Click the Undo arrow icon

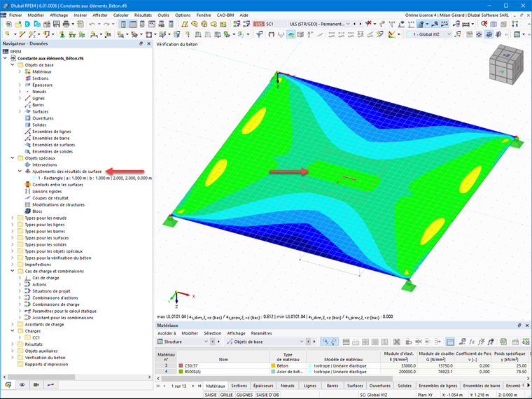(x=92, y=24)
